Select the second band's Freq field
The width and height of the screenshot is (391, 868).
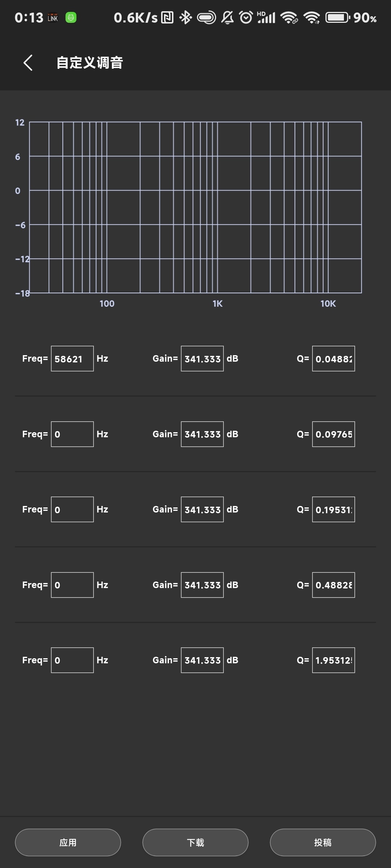[x=72, y=434]
